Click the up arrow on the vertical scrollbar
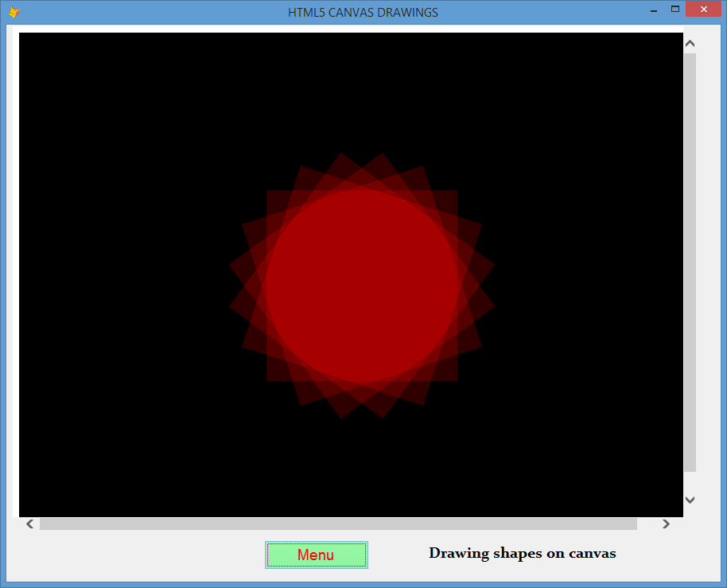727x588 pixels. click(x=690, y=43)
